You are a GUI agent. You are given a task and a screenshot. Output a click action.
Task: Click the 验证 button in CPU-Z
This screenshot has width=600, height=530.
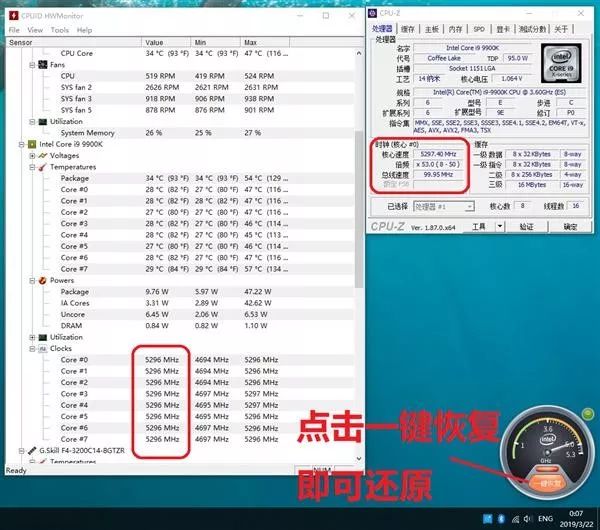527,227
